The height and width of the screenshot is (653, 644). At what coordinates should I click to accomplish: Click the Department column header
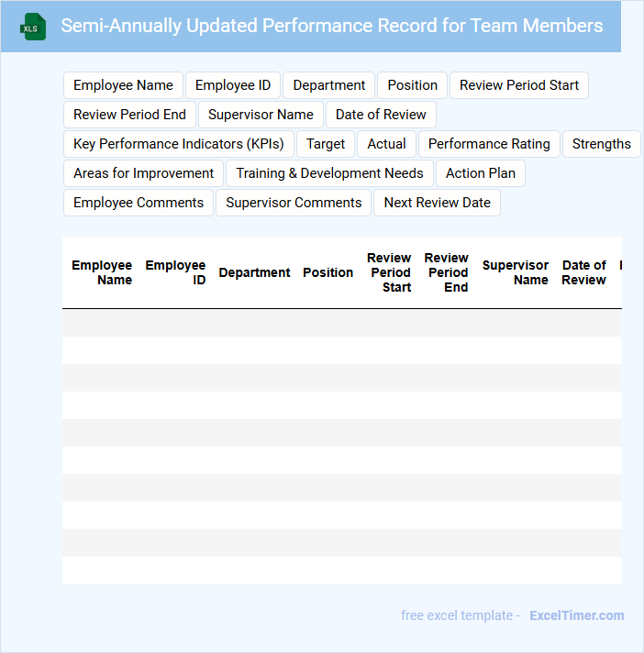(254, 272)
